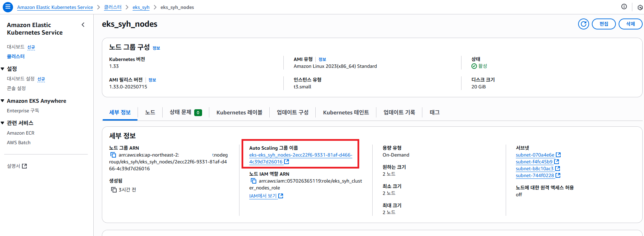
Task: Click Amazon Linux 2023(x86_64) Standard text
Action: point(335,66)
